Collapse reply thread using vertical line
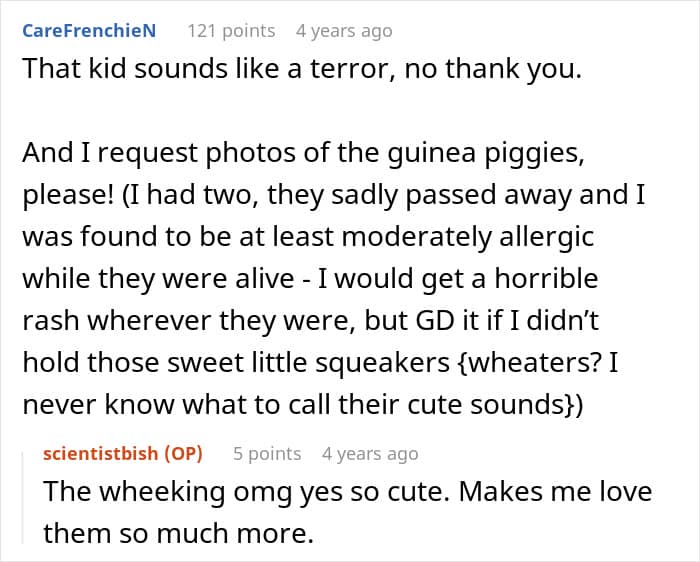The image size is (700, 562). [23, 497]
